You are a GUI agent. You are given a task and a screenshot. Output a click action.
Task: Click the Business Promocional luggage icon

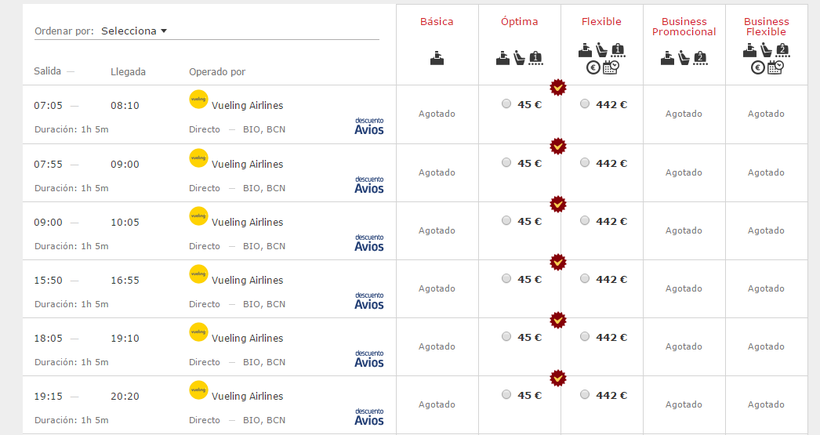[x=699, y=58]
